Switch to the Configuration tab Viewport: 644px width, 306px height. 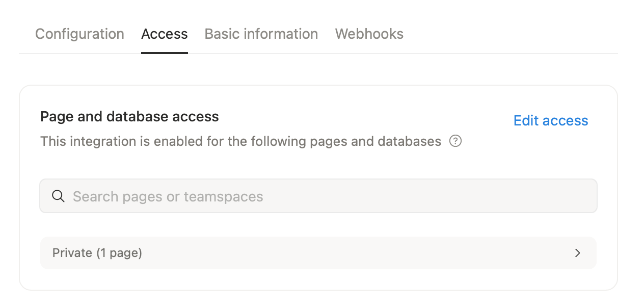point(79,34)
